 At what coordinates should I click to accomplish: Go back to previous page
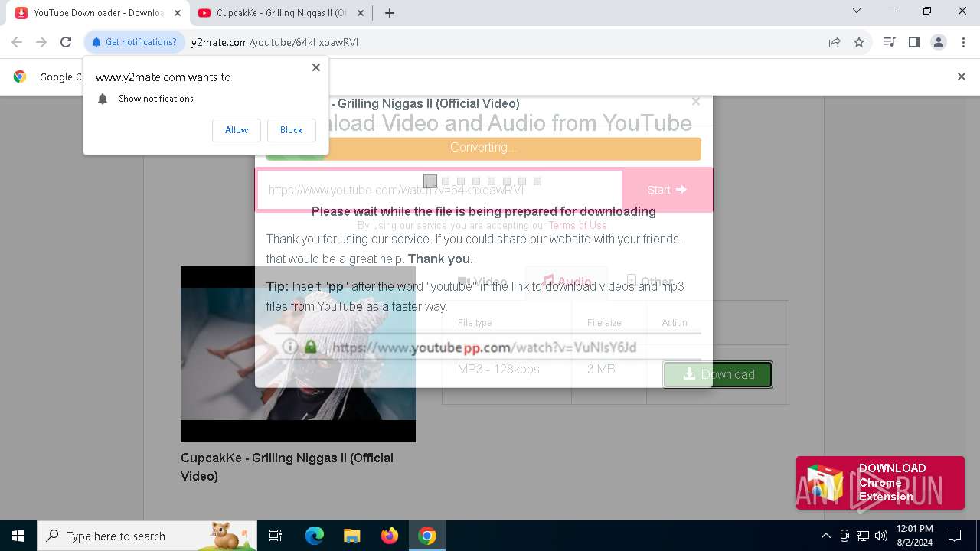[17, 42]
